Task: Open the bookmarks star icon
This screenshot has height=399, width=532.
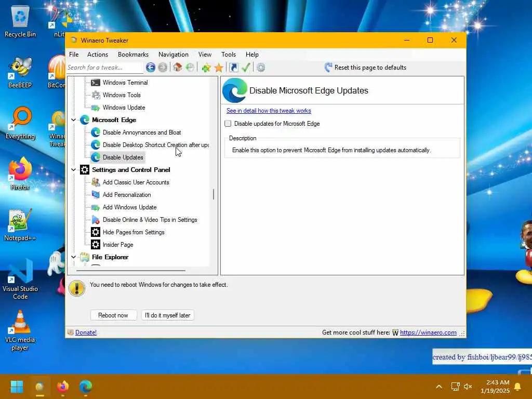Action: (x=219, y=68)
